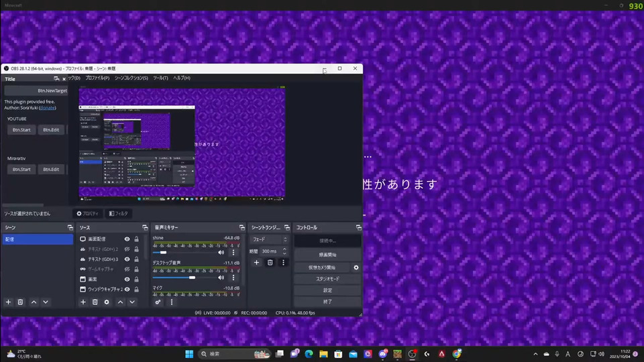Viewport: 644px width, 362px height.
Task: Undock the Controls panel
Action: click(x=358, y=227)
